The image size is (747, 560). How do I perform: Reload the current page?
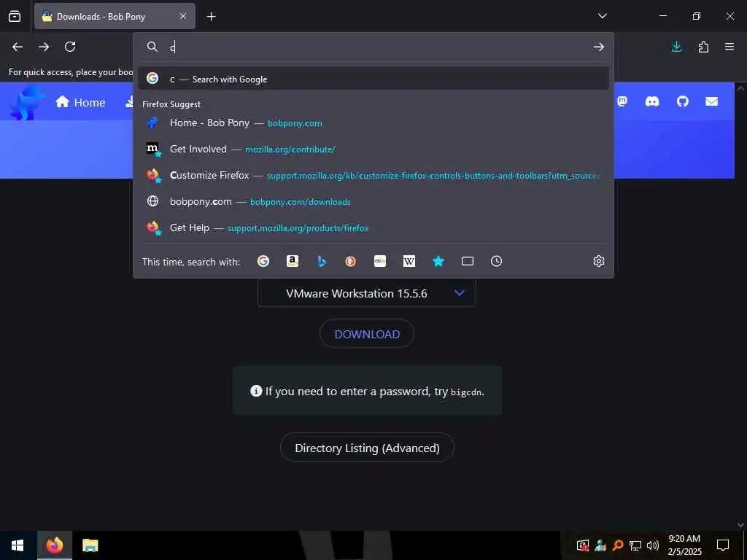tap(70, 47)
